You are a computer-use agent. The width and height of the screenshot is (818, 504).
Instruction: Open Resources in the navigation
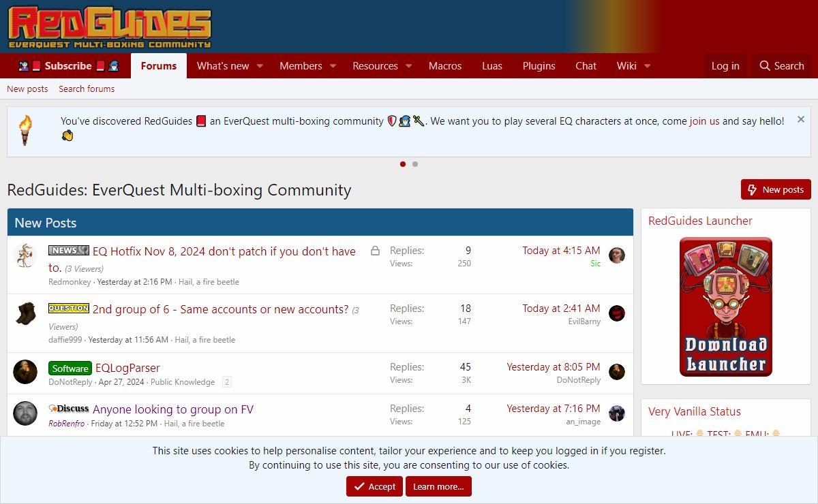tap(375, 66)
